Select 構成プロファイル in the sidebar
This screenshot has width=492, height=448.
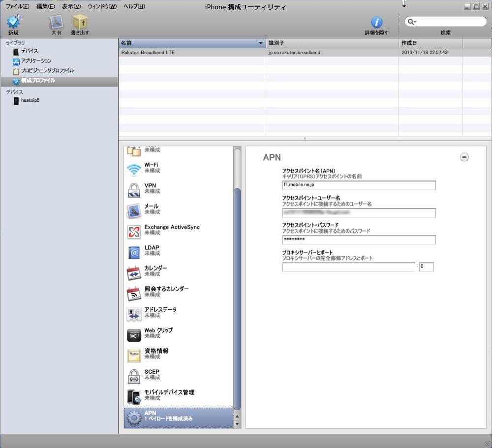[59, 81]
